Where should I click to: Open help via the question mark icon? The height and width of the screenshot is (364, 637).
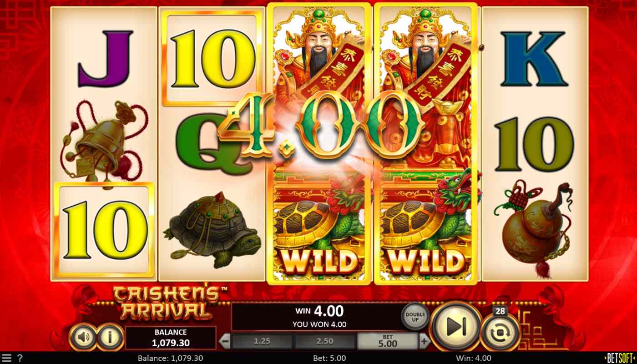pyautogui.click(x=20, y=358)
